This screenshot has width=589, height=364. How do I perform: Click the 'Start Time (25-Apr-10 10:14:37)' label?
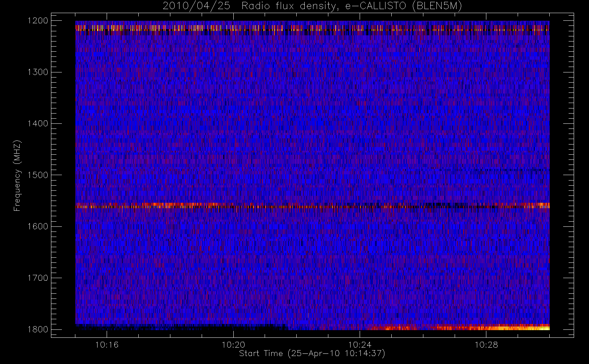312,353
